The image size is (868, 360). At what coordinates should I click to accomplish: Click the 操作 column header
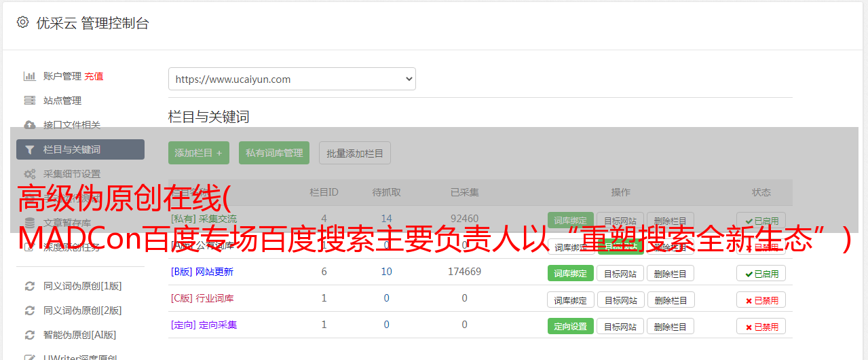tap(620, 192)
